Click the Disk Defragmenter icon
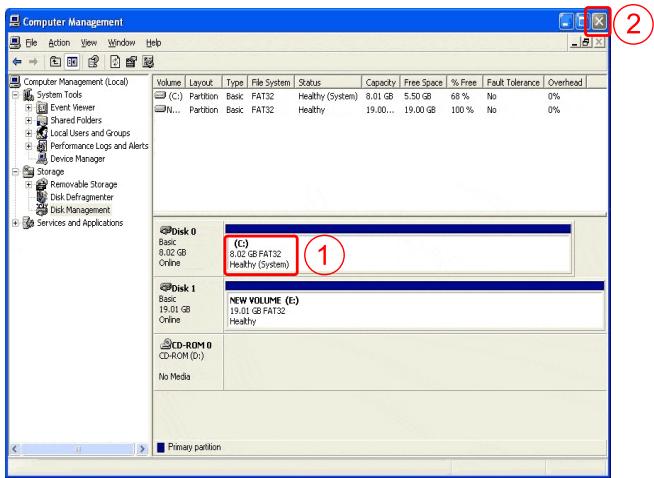Viewport: 654px width, 478px height. point(42,197)
